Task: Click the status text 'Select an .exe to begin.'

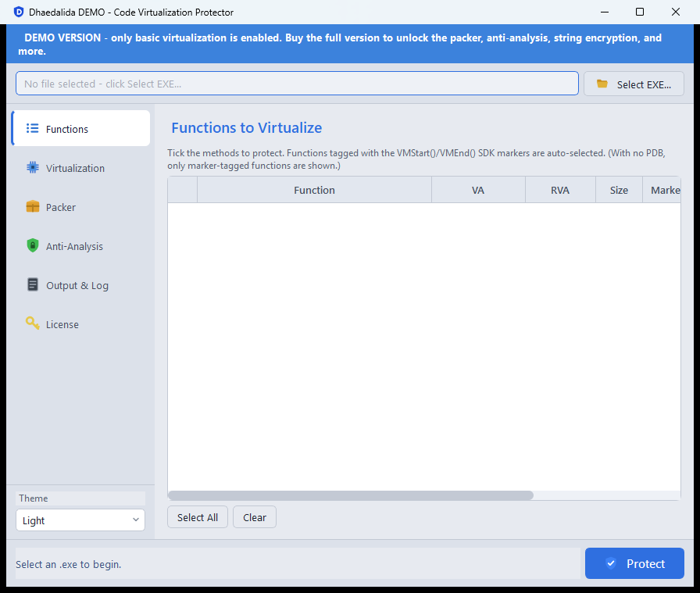Action: pyautogui.click(x=68, y=564)
